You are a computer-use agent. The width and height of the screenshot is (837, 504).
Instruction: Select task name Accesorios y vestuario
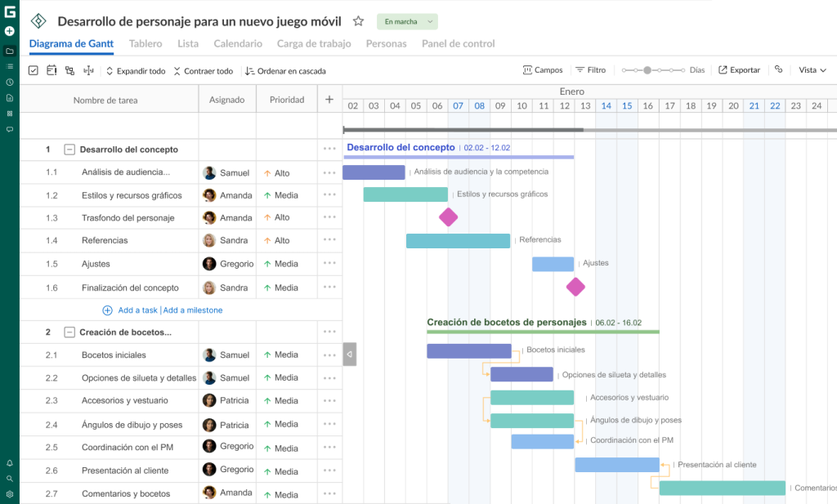point(125,400)
